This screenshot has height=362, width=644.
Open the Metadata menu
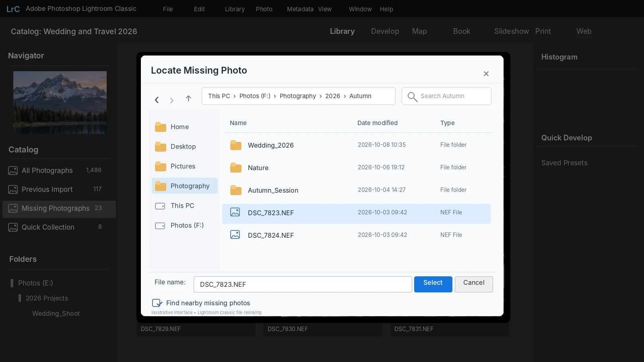tap(300, 9)
